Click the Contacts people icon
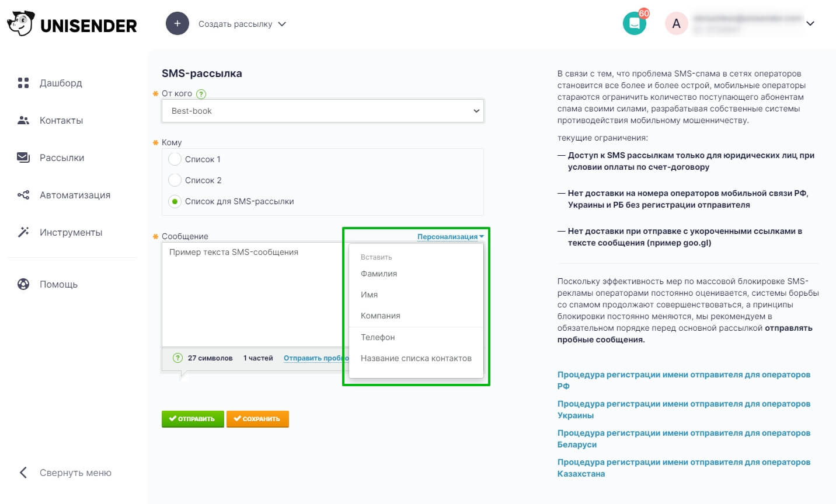 [x=23, y=120]
